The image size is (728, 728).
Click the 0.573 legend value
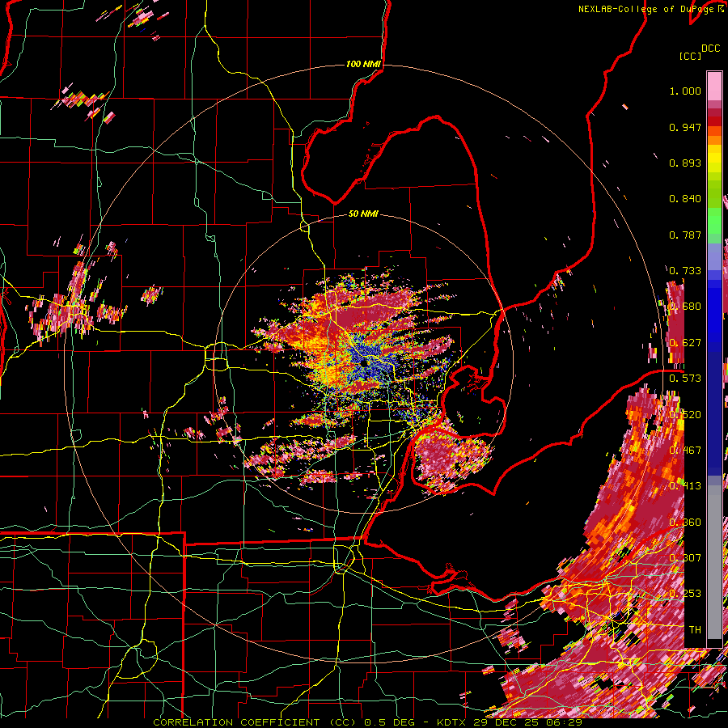(x=685, y=379)
